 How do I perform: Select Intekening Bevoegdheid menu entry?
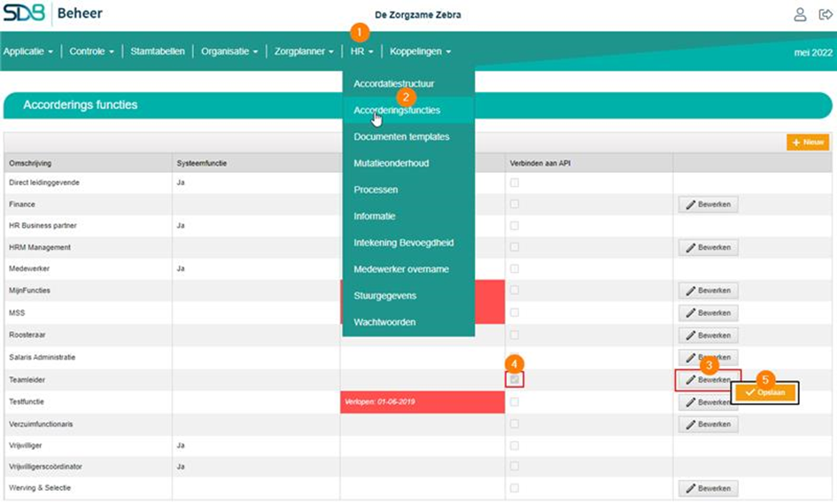(x=408, y=243)
